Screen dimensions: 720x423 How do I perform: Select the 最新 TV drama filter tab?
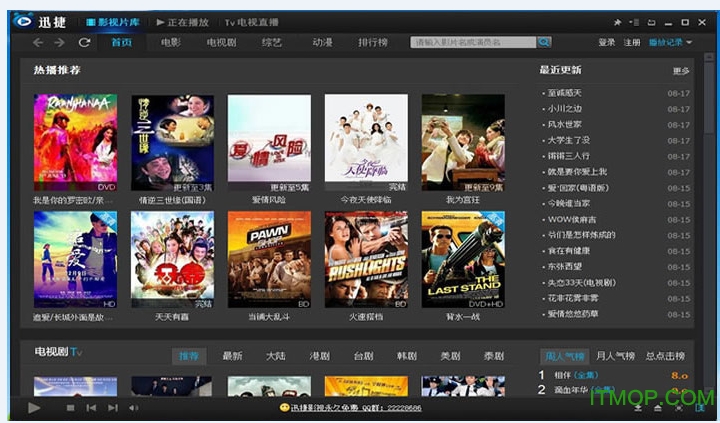pos(232,356)
